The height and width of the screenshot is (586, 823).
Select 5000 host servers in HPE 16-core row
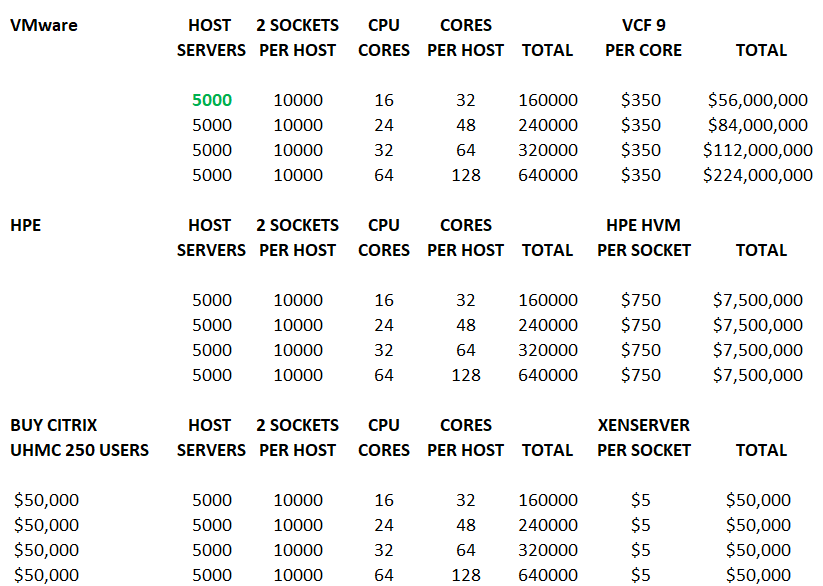(x=212, y=300)
